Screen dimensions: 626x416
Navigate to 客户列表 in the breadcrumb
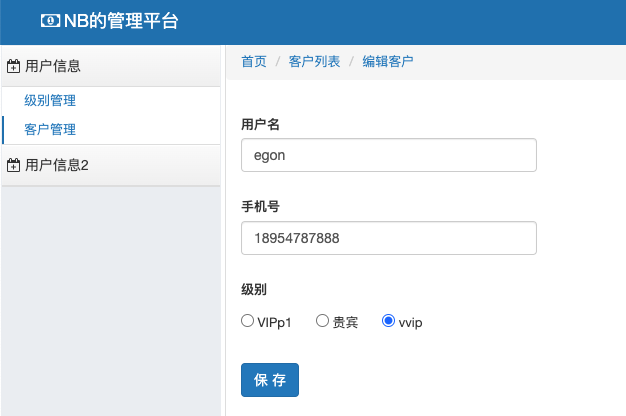(314, 62)
